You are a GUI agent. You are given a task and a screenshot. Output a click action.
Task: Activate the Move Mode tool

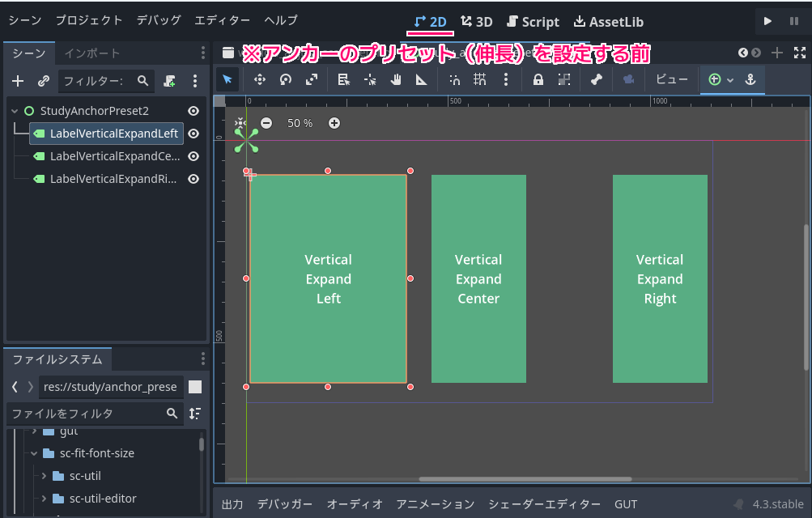261,79
